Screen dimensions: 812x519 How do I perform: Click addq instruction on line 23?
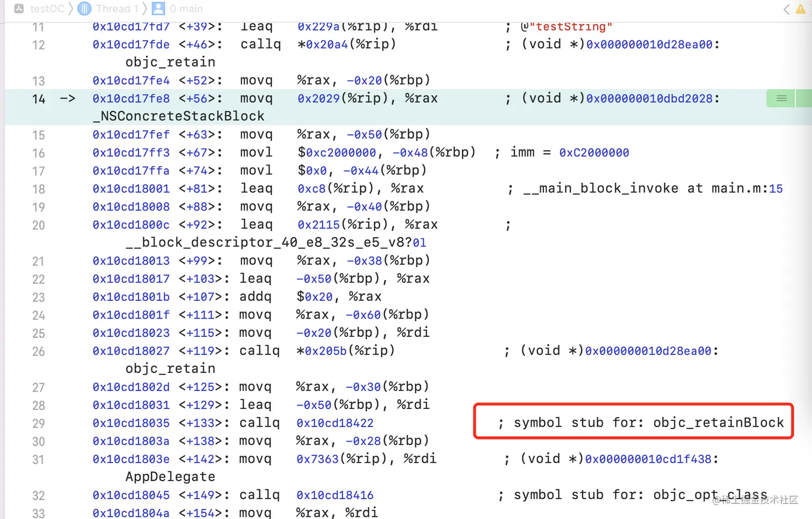point(255,297)
